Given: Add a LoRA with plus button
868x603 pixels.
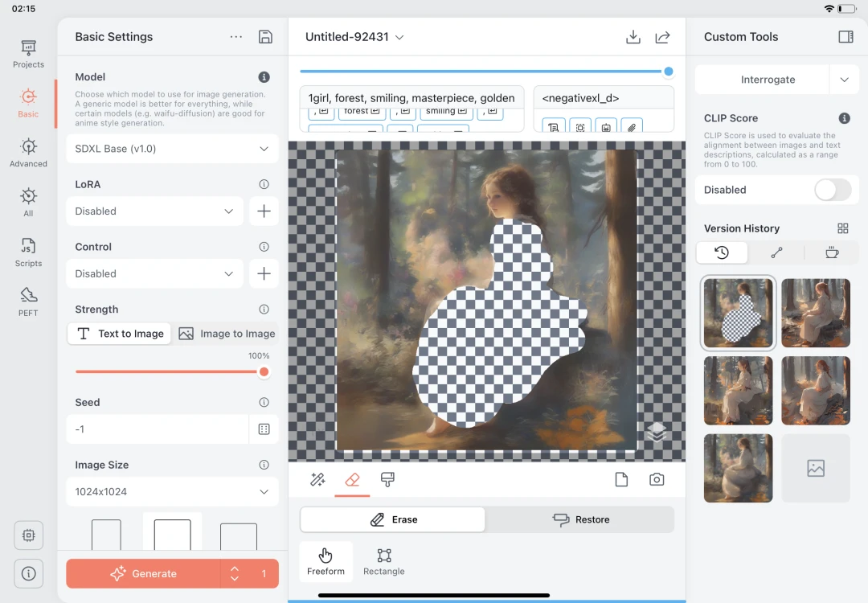Looking at the screenshot, I should click(264, 211).
